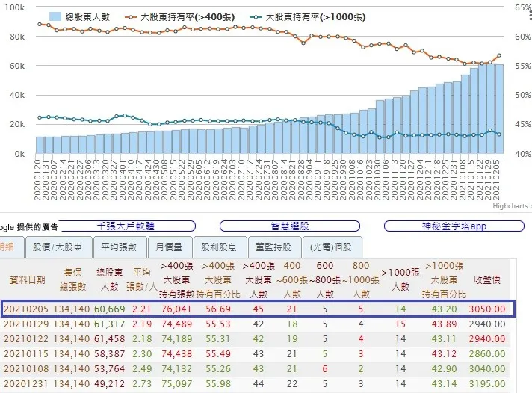Click shareholder count 60,669
The height and width of the screenshot is (393, 532).
[110, 309]
